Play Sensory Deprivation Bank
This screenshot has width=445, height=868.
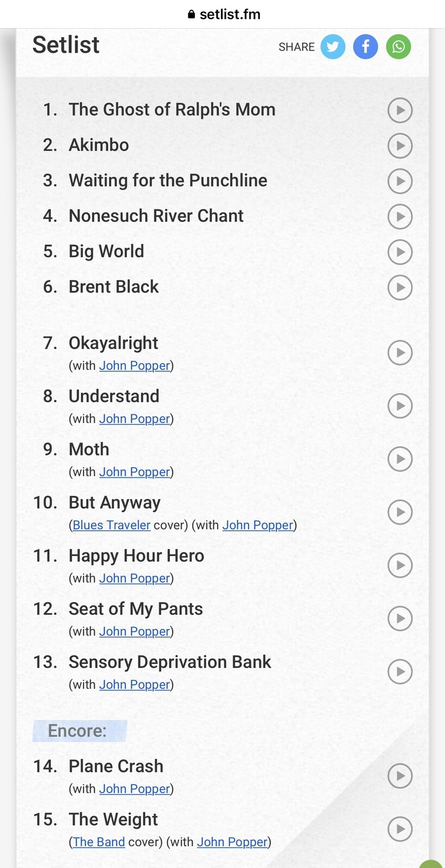pyautogui.click(x=400, y=672)
